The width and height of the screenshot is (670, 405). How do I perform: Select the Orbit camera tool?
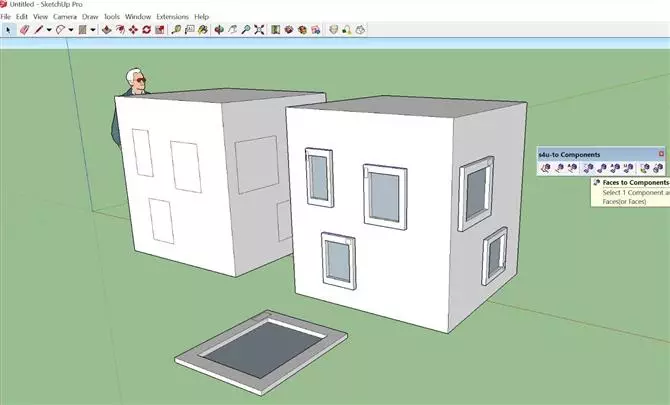click(x=219, y=30)
